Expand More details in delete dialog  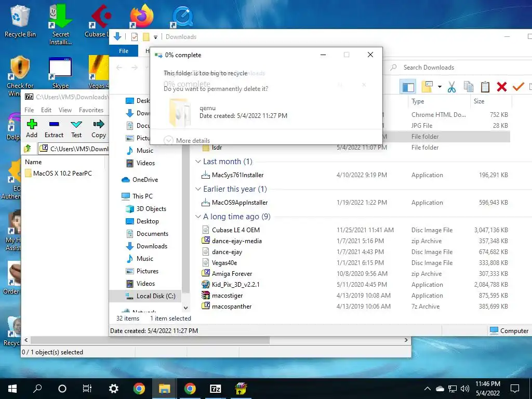tap(187, 140)
